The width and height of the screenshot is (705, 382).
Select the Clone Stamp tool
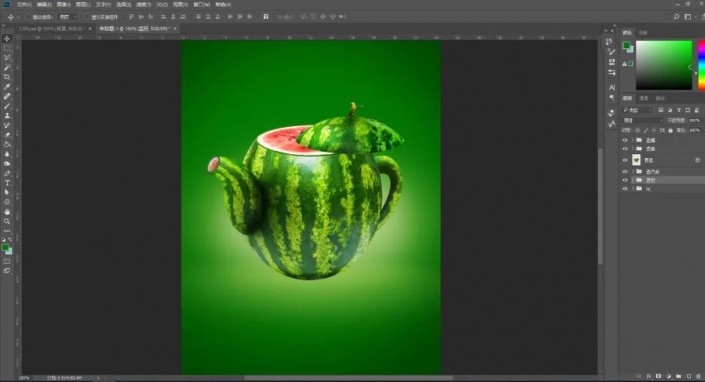pyautogui.click(x=7, y=115)
